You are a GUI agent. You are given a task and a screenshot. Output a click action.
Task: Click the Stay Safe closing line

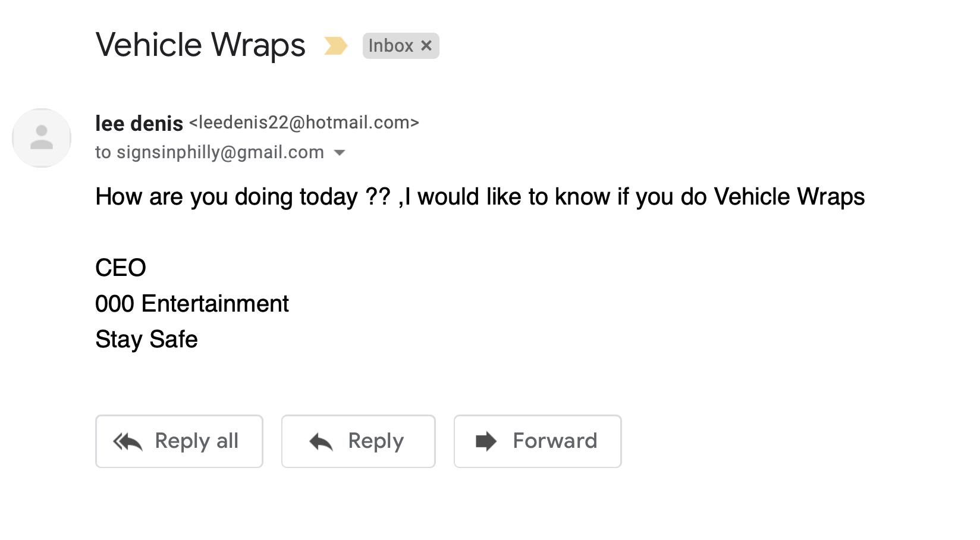(x=146, y=340)
